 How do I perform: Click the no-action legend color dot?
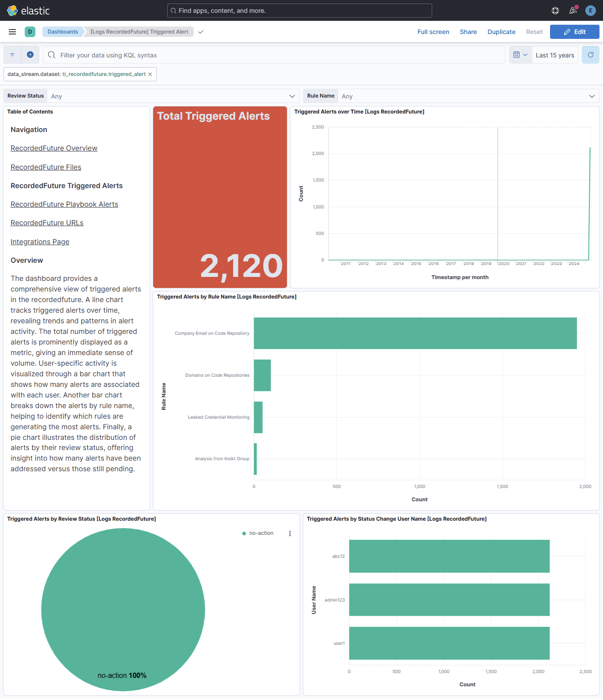(244, 534)
